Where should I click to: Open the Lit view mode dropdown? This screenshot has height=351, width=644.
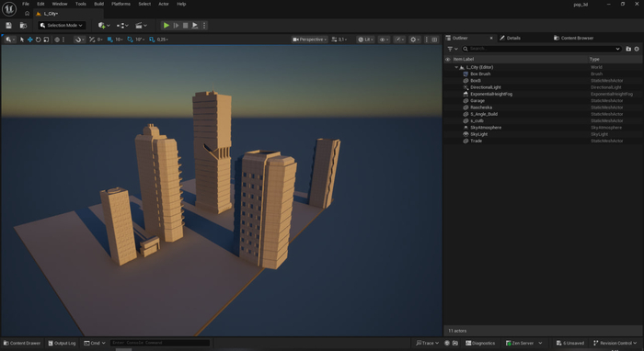point(365,40)
